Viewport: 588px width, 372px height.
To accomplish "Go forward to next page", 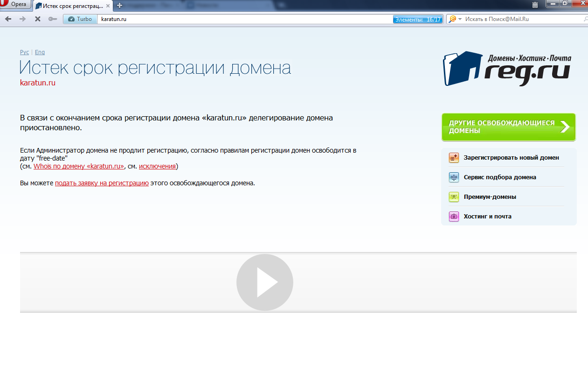I will (x=22, y=19).
